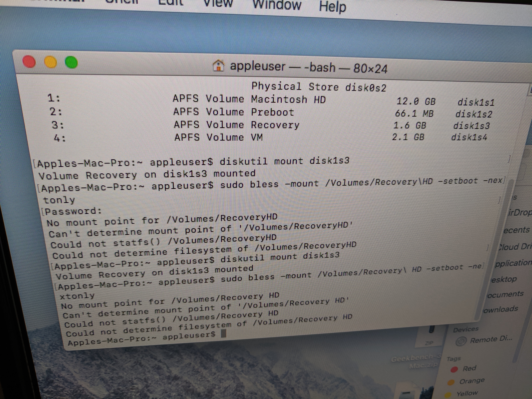Screen dimensions: 532x399
Task: Minimize Terminal window with yellow button
Action: pos(50,62)
